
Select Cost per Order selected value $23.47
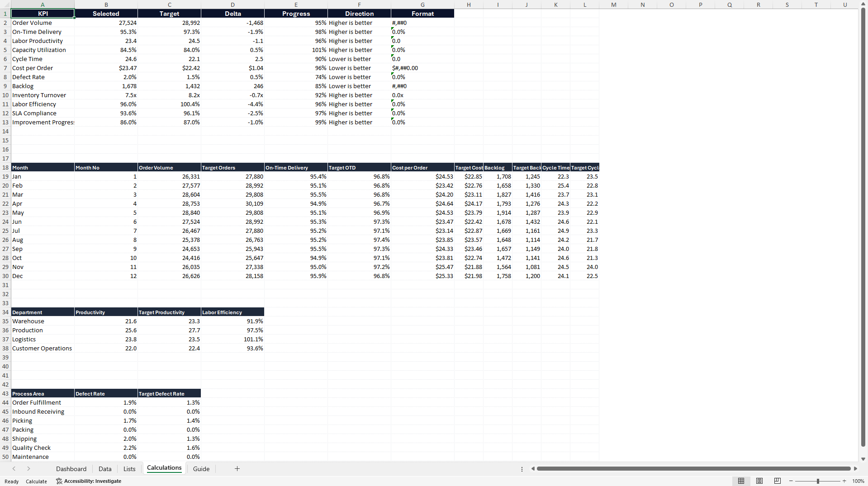click(x=106, y=68)
